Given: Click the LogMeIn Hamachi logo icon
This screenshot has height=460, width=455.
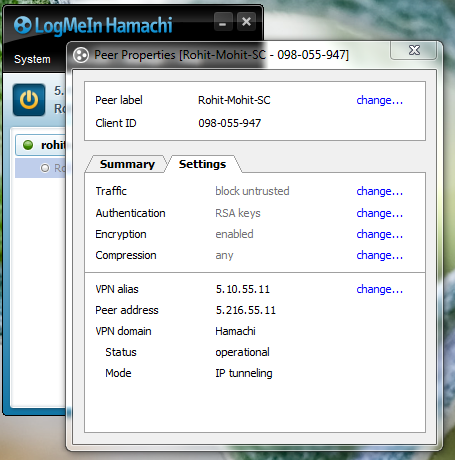Looking at the screenshot, I should (x=23, y=25).
